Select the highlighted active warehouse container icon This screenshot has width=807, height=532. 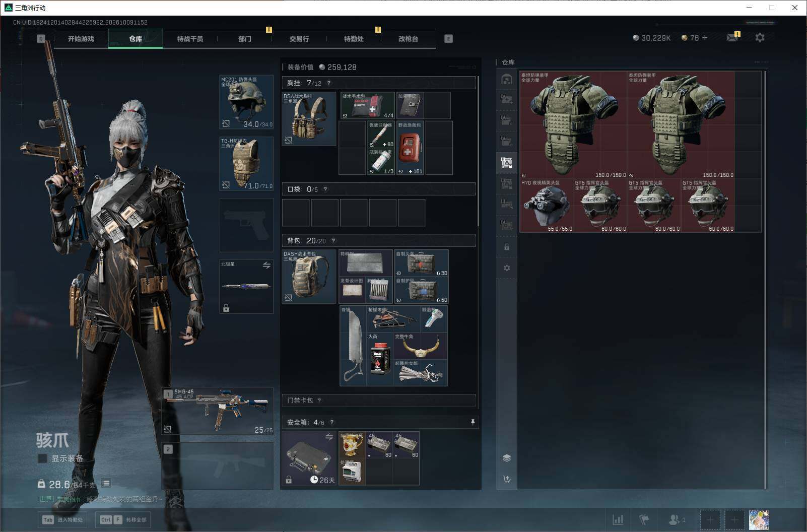tap(507, 162)
